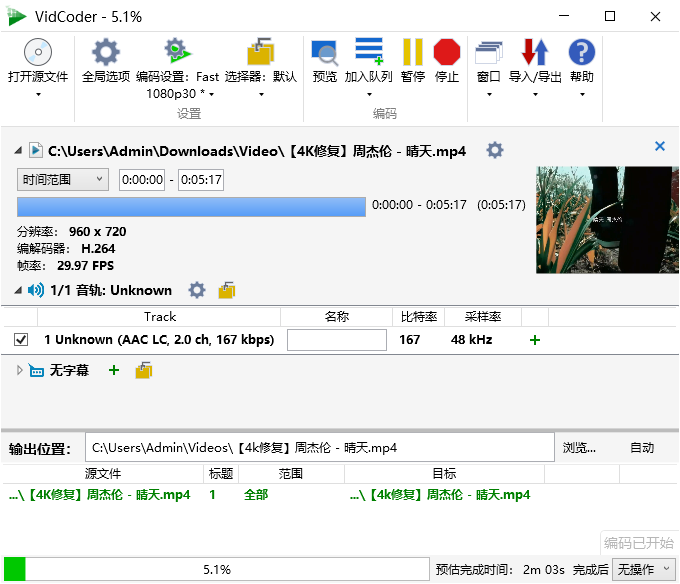Screen dimensions: 680x584
Task: Expand the 1080p30 preset dropdown arrow
Action: tap(212, 94)
